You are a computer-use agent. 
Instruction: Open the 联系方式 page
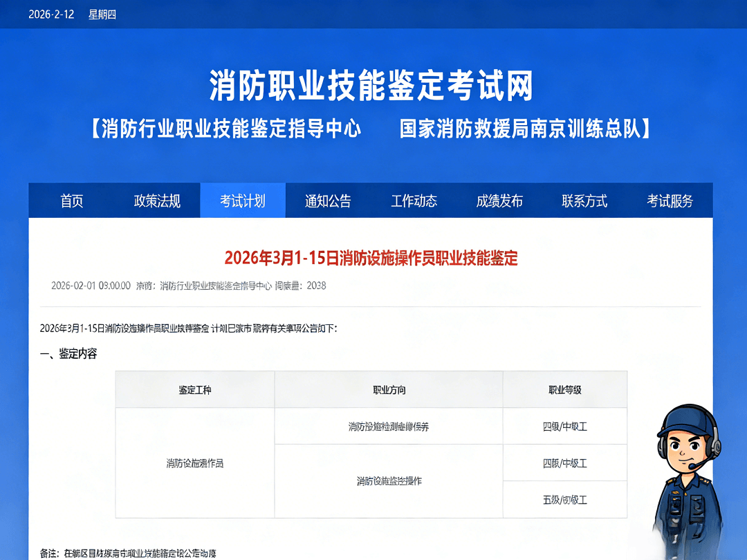coord(584,200)
